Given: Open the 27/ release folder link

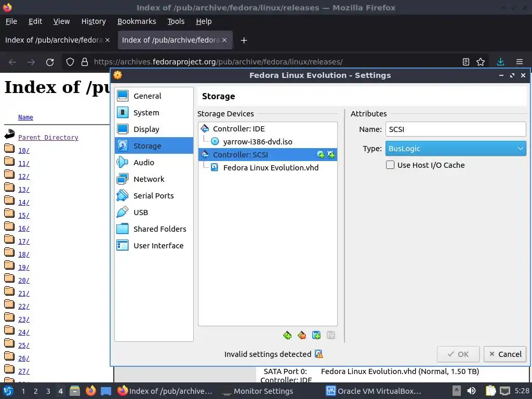Looking at the screenshot, I should 24,371.
